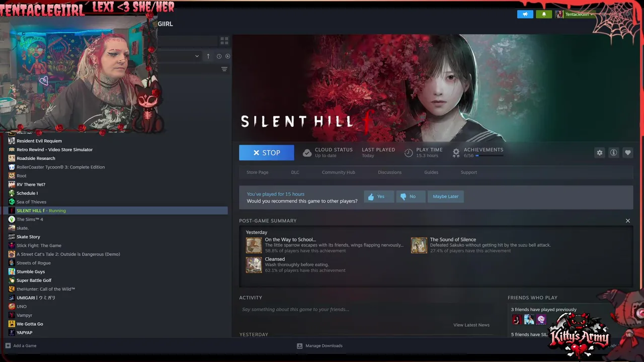Open the library category dropdown chevron
The height and width of the screenshot is (362, 644).
point(197,56)
